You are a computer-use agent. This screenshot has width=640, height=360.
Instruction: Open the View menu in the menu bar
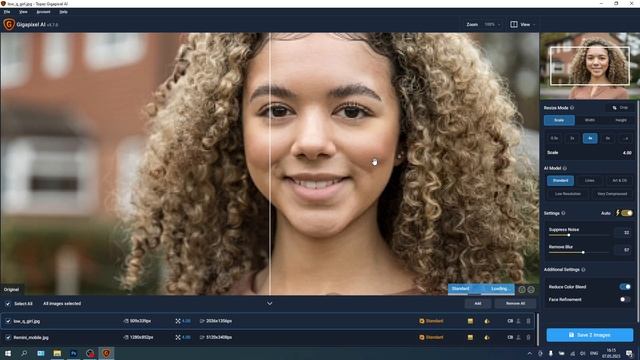23,12
